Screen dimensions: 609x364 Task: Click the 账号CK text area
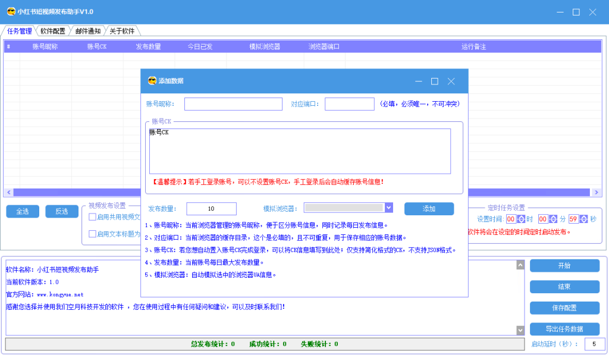click(x=300, y=151)
